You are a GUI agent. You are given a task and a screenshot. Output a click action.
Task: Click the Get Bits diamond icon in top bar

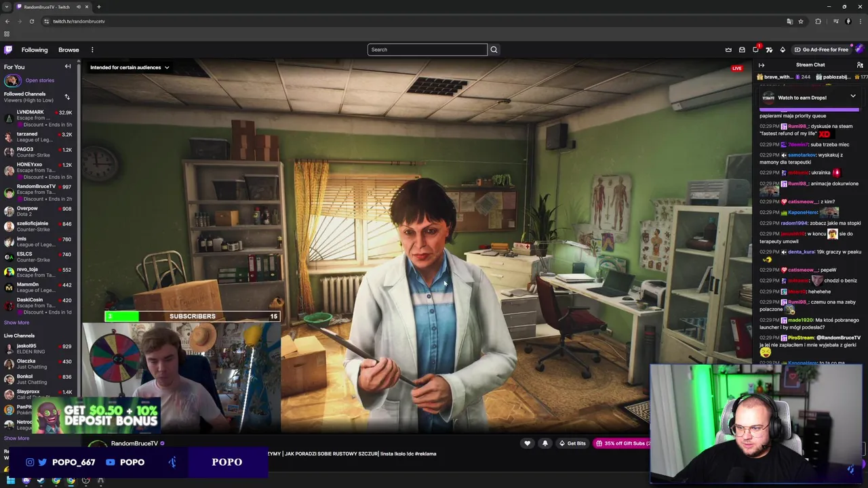pos(783,49)
